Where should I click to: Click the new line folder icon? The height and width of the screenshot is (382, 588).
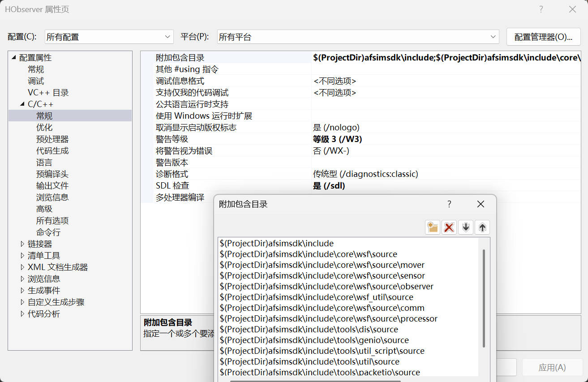pos(433,227)
